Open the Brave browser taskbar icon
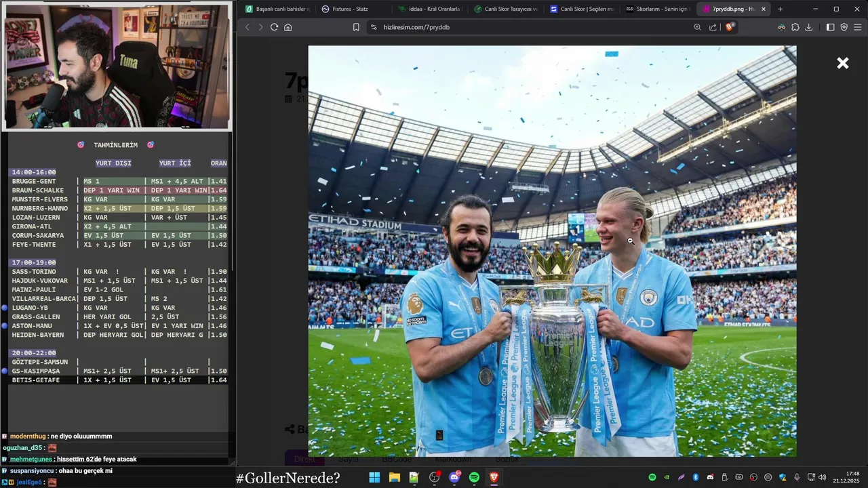This screenshot has width=868, height=488. [x=494, y=477]
